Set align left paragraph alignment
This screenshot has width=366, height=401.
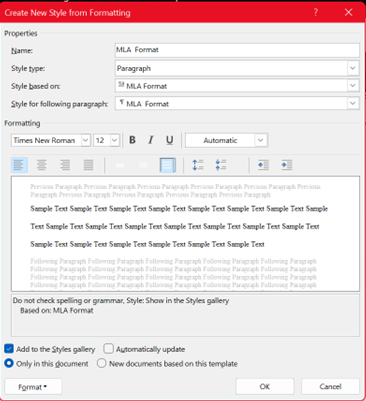click(19, 165)
